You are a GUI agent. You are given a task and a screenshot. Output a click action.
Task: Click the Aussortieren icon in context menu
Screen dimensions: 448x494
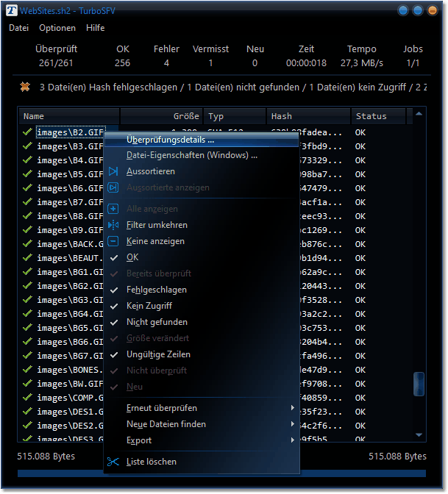pos(113,171)
